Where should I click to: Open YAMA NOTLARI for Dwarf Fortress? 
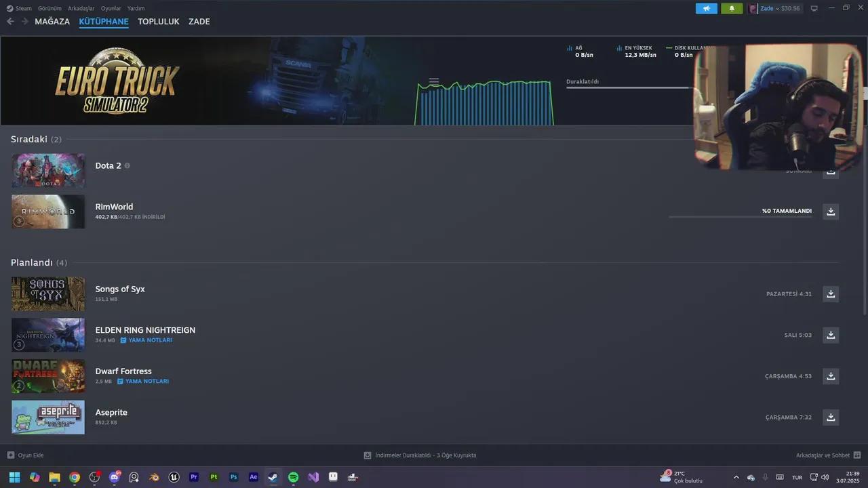[x=143, y=382]
